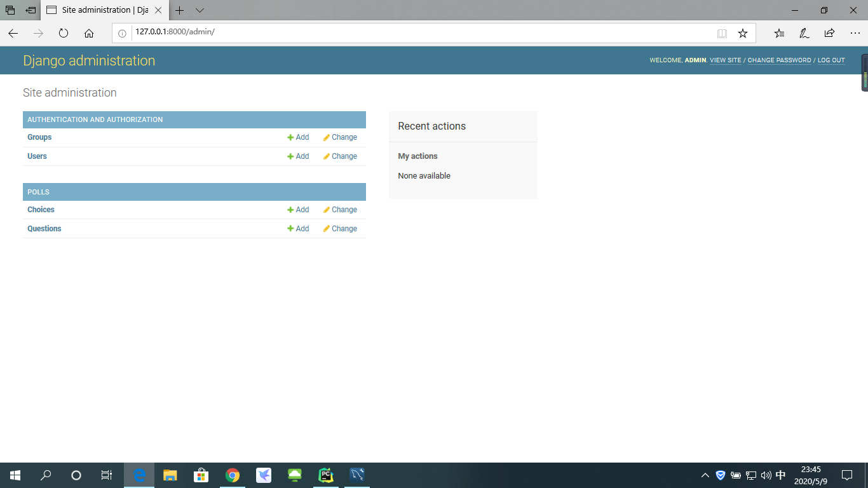Change existing Questions
868x488 pixels.
(x=340, y=229)
